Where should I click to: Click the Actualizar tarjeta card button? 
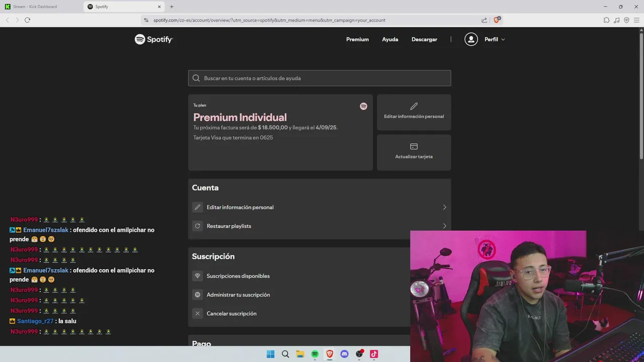click(x=414, y=152)
